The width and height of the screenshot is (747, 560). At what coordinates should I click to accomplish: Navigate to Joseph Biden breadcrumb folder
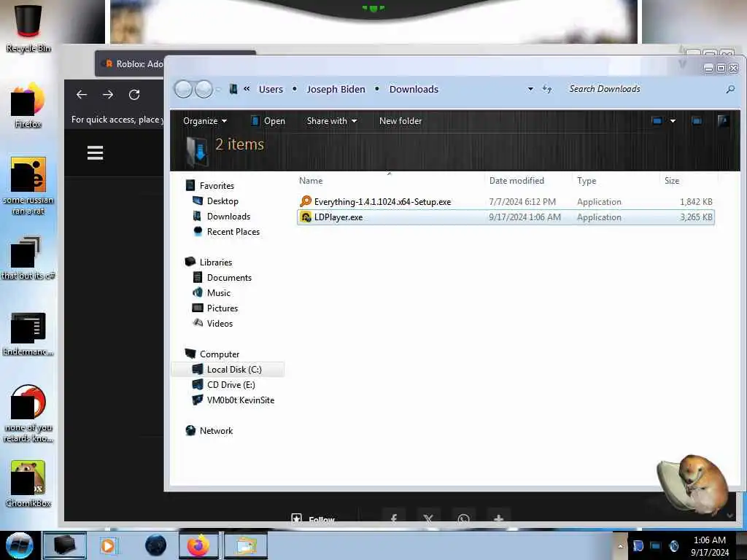336,89
